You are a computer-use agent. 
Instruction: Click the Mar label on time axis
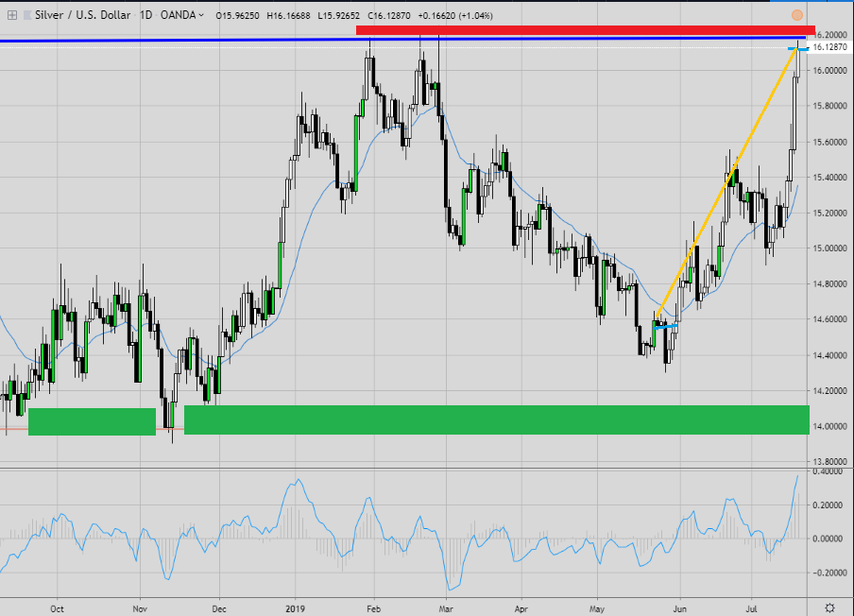point(446,608)
